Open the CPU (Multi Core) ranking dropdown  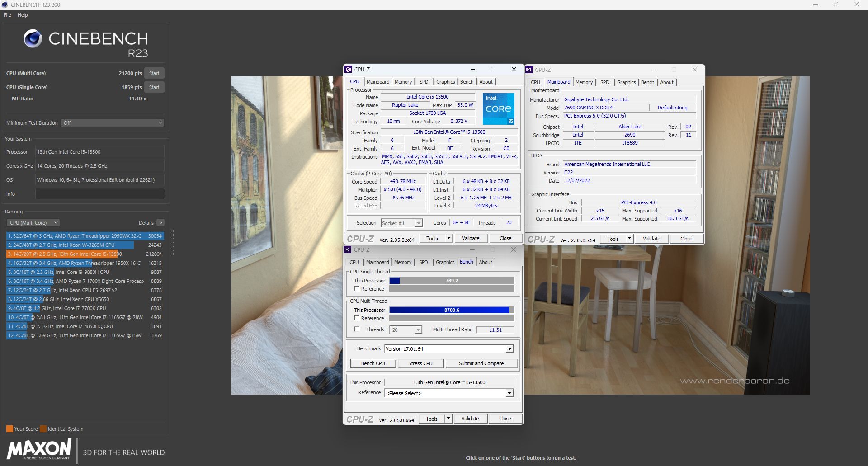pos(33,223)
